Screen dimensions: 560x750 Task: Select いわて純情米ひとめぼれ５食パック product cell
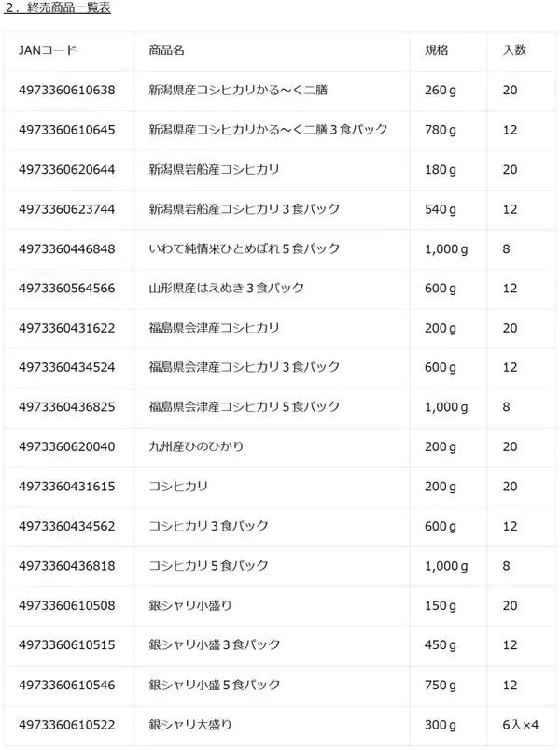[245, 248]
